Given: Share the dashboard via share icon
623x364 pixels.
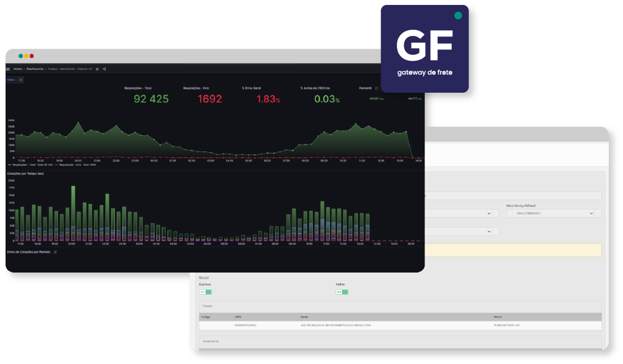Looking at the screenshot, I should (104, 69).
